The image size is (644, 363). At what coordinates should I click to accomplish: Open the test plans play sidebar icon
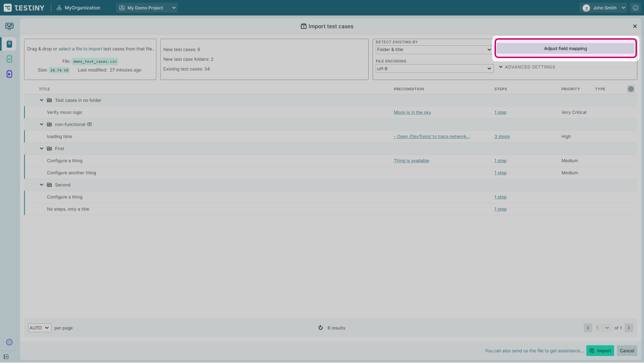tap(9, 74)
